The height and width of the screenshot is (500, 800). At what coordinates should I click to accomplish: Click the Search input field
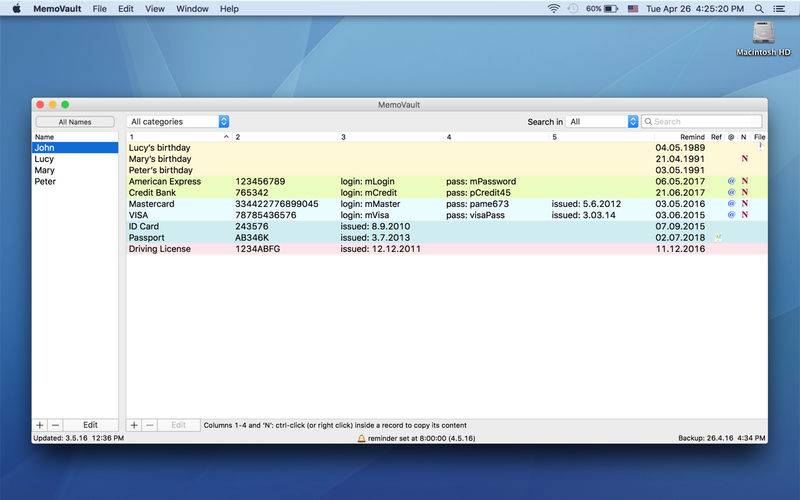(x=705, y=121)
